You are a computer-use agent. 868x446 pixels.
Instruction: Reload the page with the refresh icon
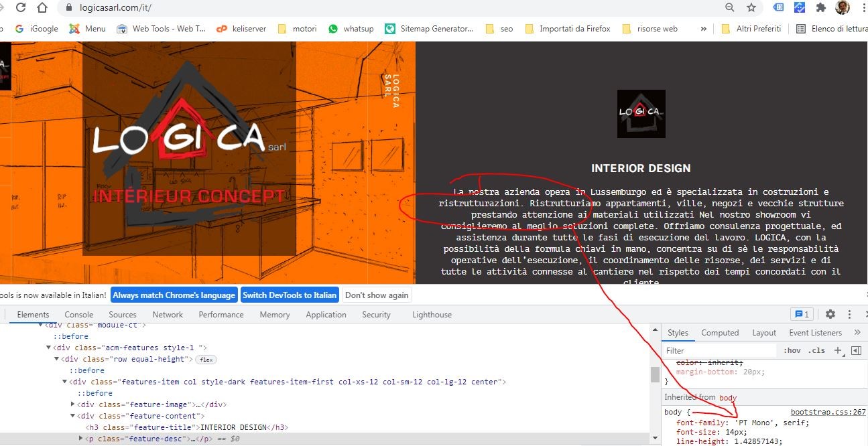pos(21,8)
